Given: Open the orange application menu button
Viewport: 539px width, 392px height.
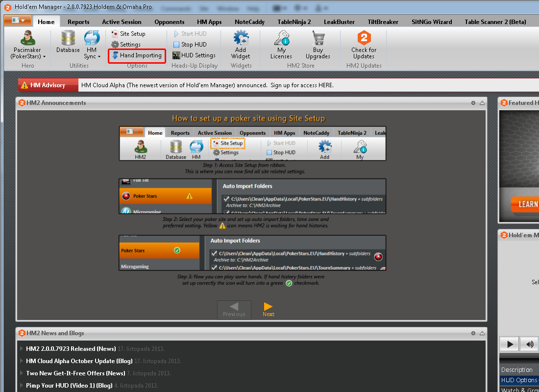Looking at the screenshot, I should click(x=18, y=21).
